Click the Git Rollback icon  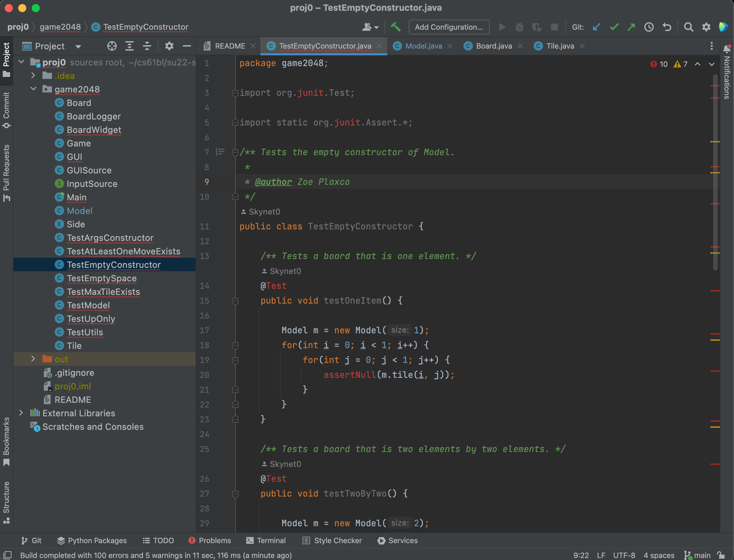click(x=667, y=27)
